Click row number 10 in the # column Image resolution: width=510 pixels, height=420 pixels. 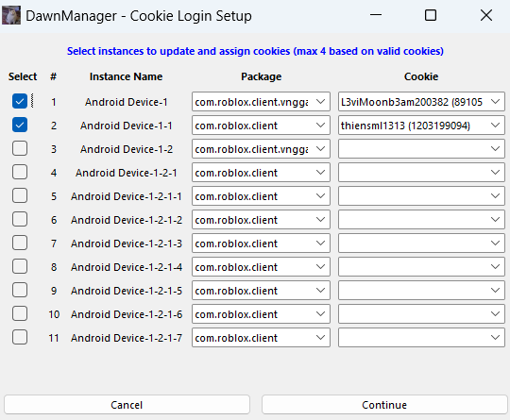click(x=54, y=314)
